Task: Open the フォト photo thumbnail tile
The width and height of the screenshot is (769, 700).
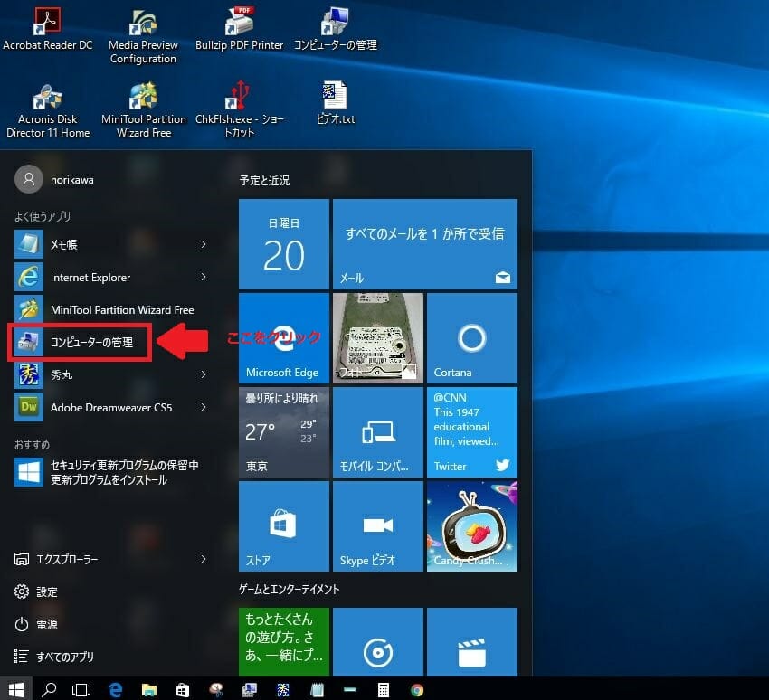Action: point(377,337)
